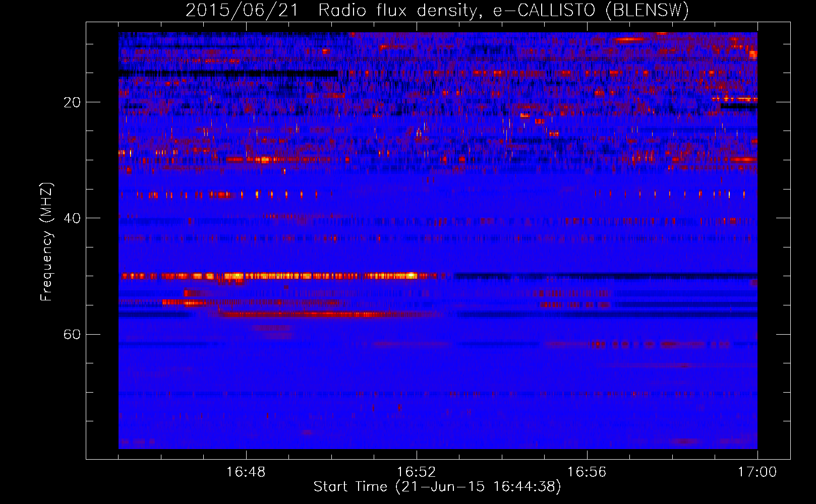Viewport: 816px width, 504px height.
Task: Click the plot title '2015/06/21 Radio flux density'
Action: (x=437, y=11)
